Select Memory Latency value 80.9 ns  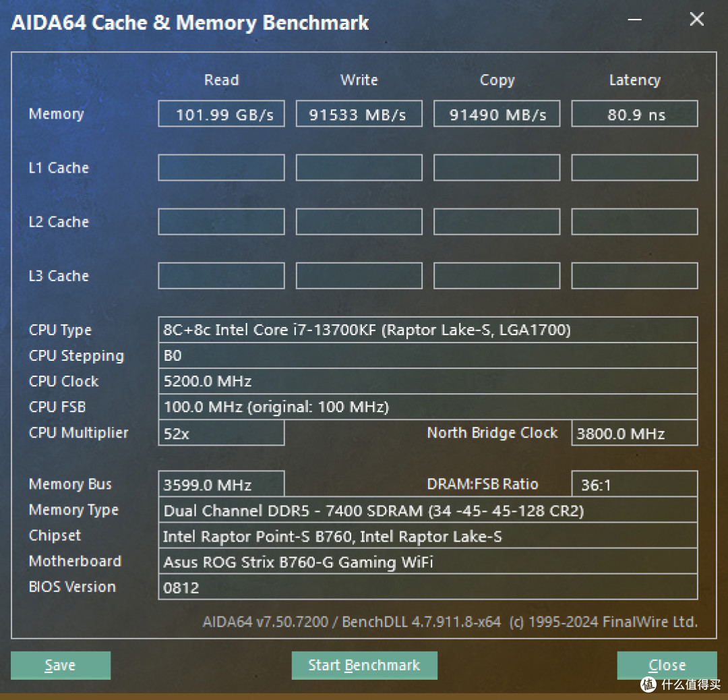635,114
